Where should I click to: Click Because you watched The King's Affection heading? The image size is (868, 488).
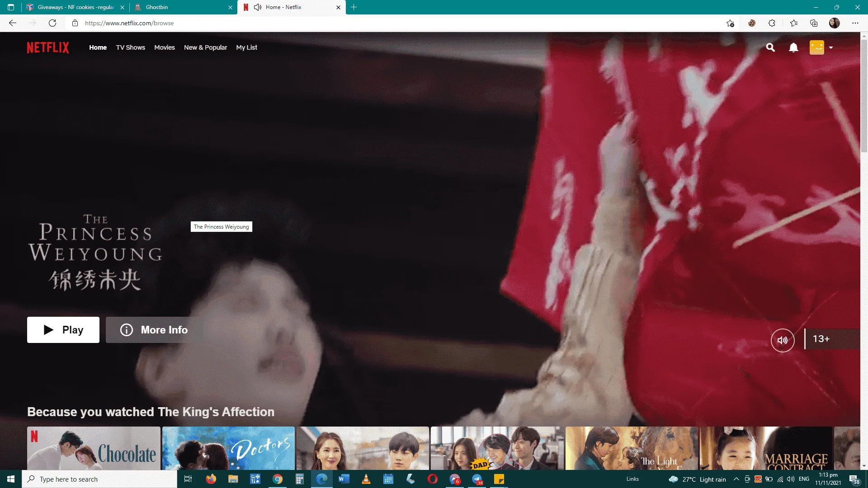click(151, 412)
